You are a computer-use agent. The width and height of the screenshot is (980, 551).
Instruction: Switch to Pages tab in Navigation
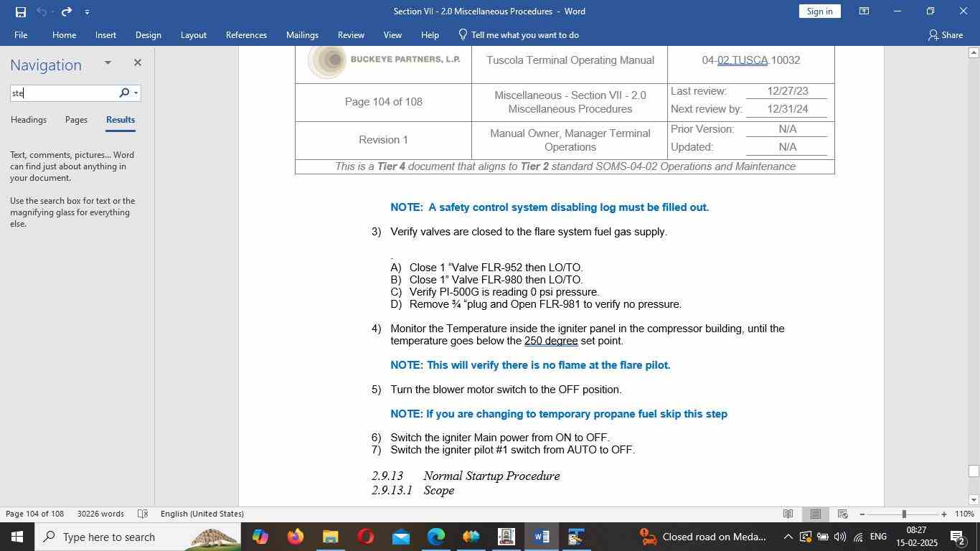(x=76, y=120)
